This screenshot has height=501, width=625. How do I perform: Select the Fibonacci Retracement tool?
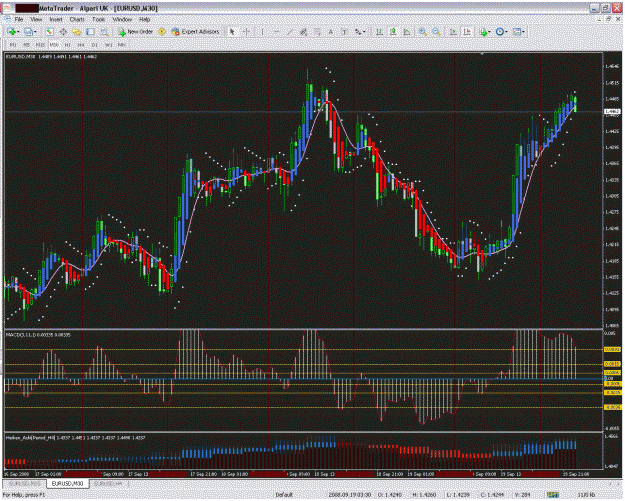317,32
